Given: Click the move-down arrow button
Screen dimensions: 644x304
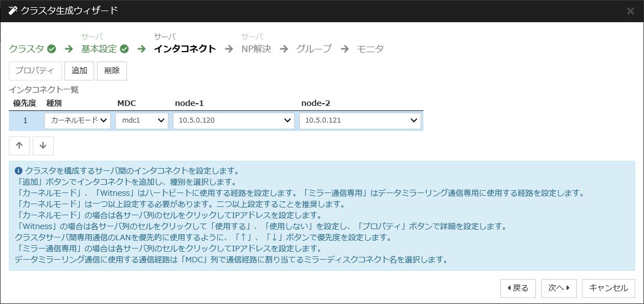Looking at the screenshot, I should [x=43, y=145].
